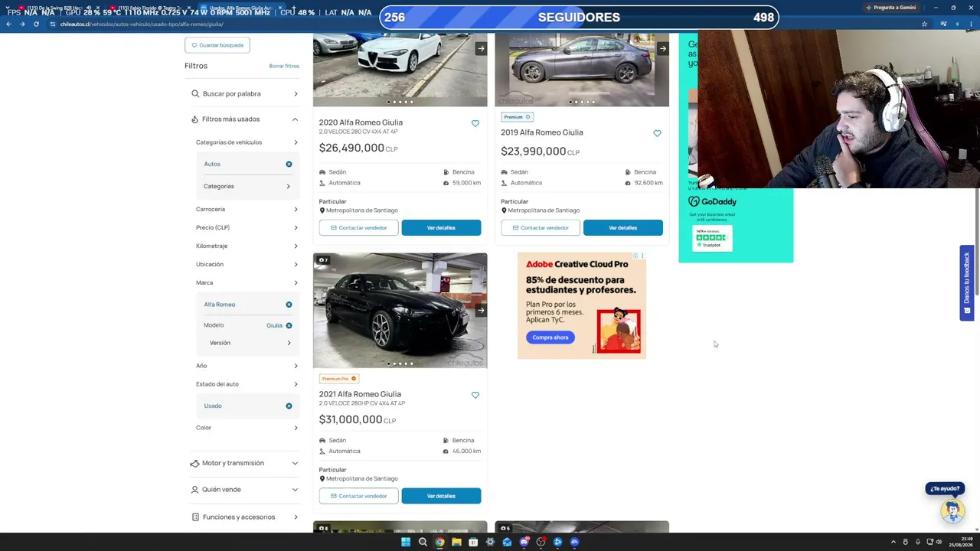Click the black Giulia listing photo

(x=400, y=310)
